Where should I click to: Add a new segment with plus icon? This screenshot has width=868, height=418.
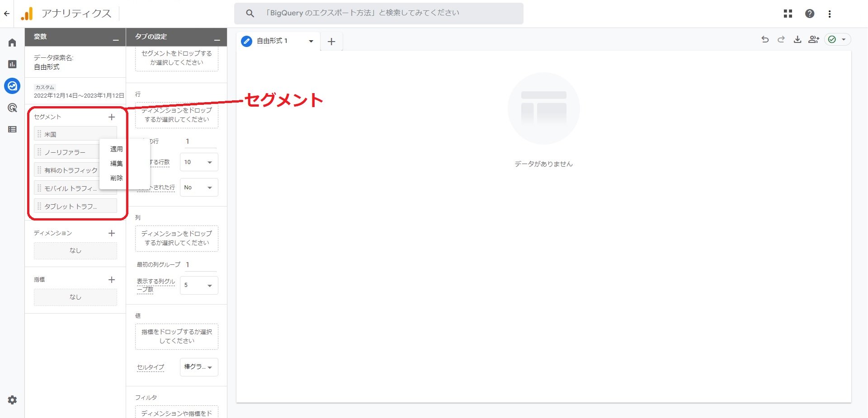click(112, 117)
